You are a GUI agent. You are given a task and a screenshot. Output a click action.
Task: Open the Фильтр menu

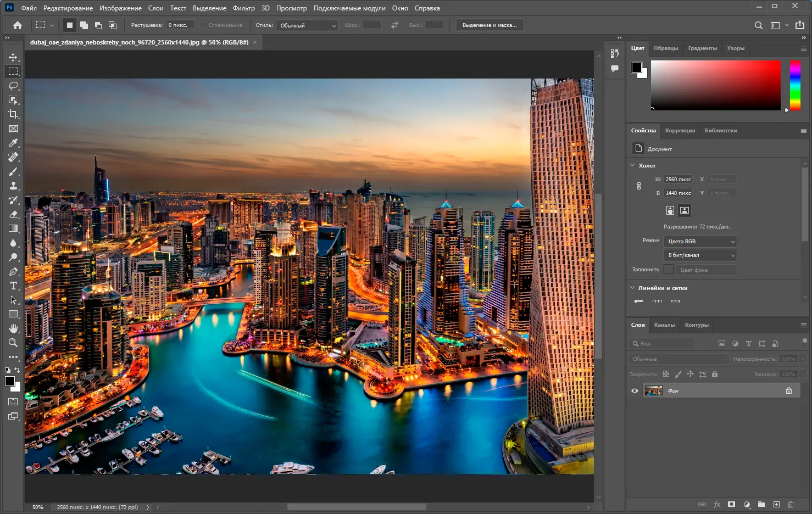pyautogui.click(x=243, y=8)
